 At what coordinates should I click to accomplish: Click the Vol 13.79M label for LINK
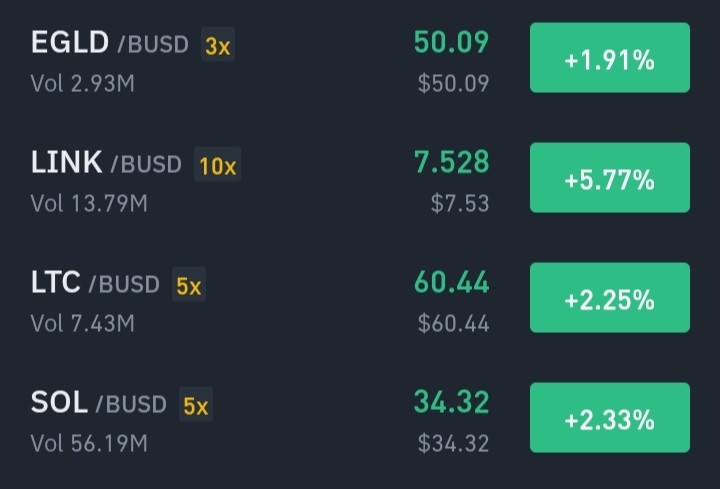[89, 203]
